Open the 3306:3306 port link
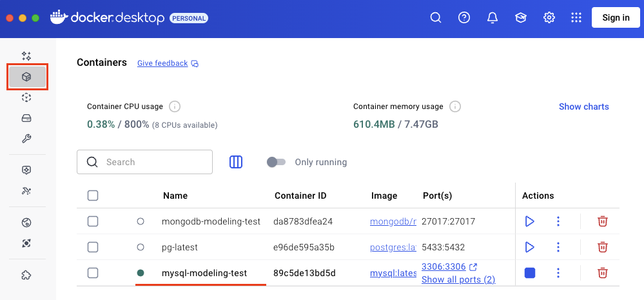The height and width of the screenshot is (300, 644). [444, 266]
